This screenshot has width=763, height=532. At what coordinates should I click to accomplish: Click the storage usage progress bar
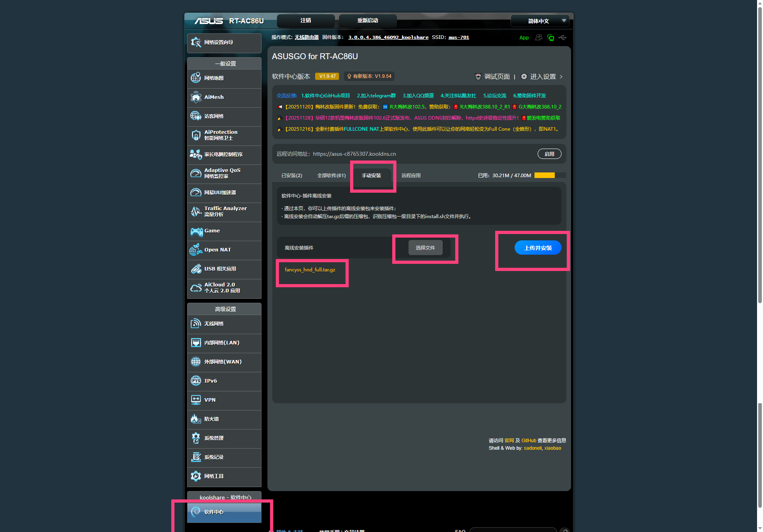(x=550, y=176)
